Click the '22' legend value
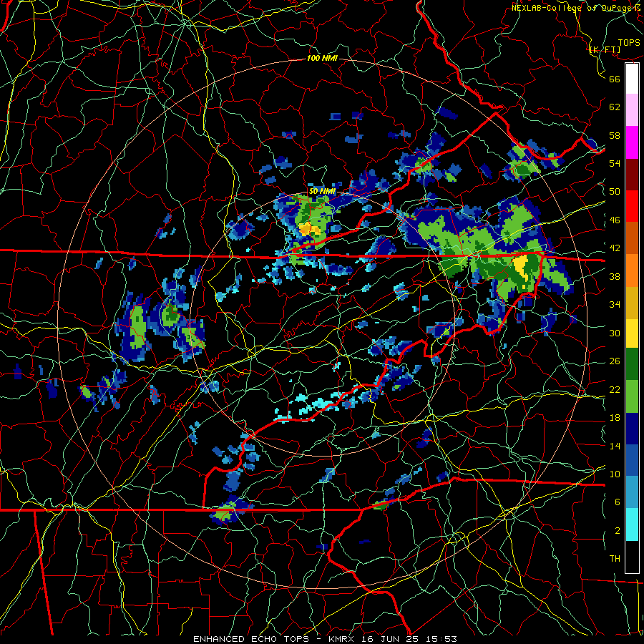The image size is (644, 644). [615, 390]
